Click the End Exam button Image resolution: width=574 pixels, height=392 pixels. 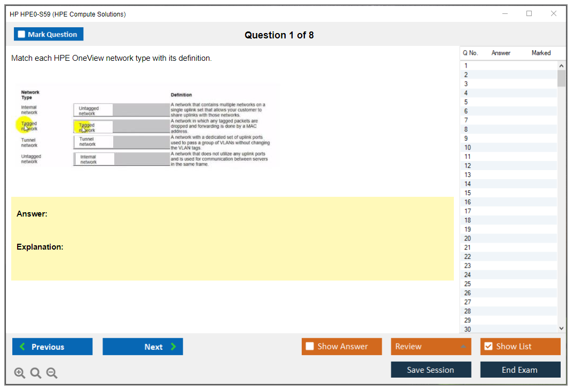[x=520, y=370]
